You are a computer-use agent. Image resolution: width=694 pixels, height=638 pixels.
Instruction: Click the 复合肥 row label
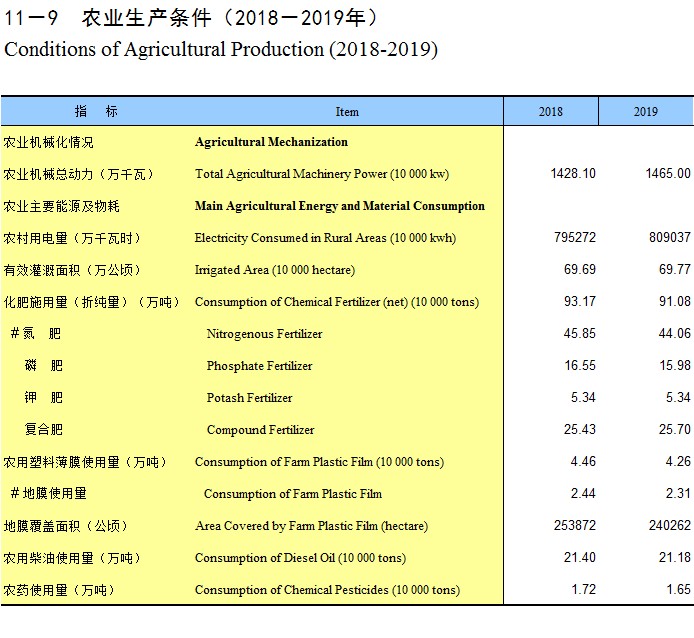(43, 429)
